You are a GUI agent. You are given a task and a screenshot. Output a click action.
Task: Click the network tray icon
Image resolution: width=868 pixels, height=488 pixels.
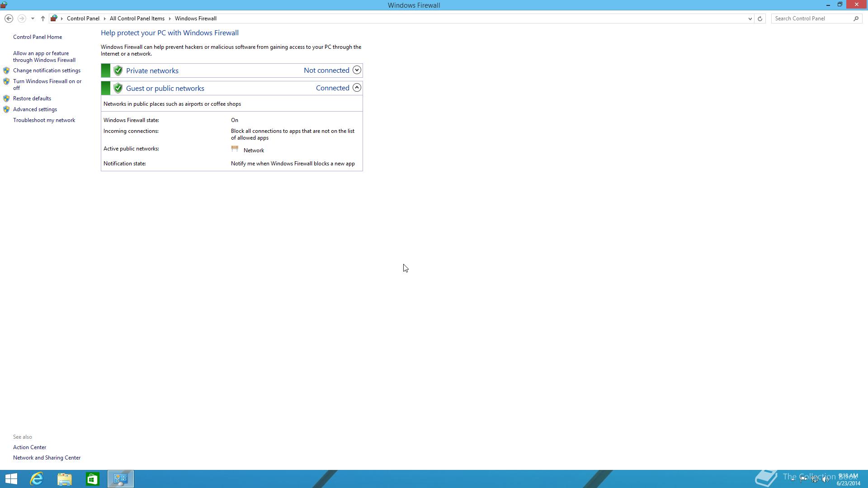(815, 479)
